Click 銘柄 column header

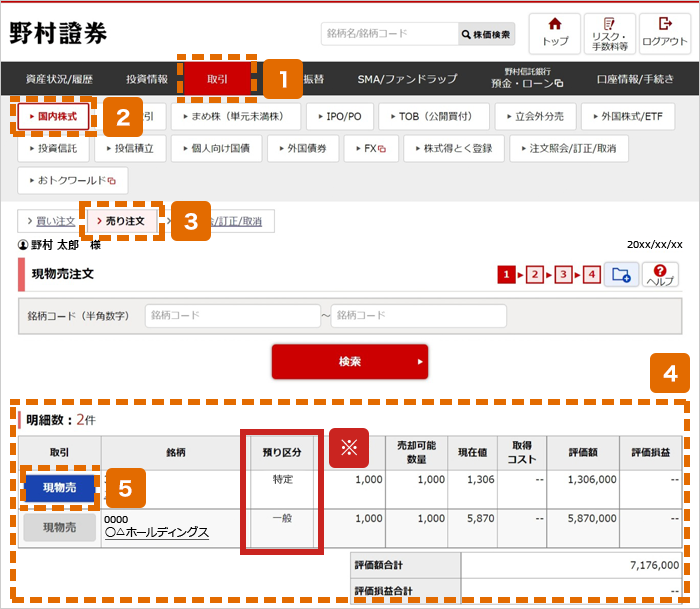[175, 452]
